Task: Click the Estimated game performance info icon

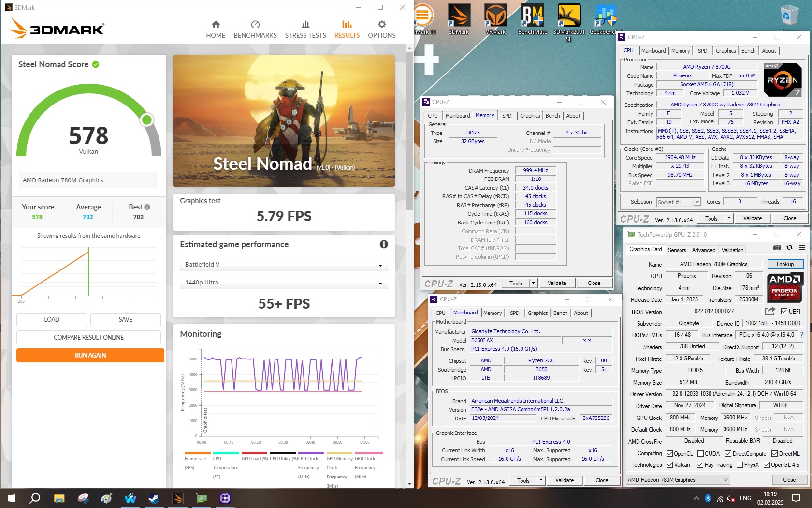Action: click(x=384, y=244)
